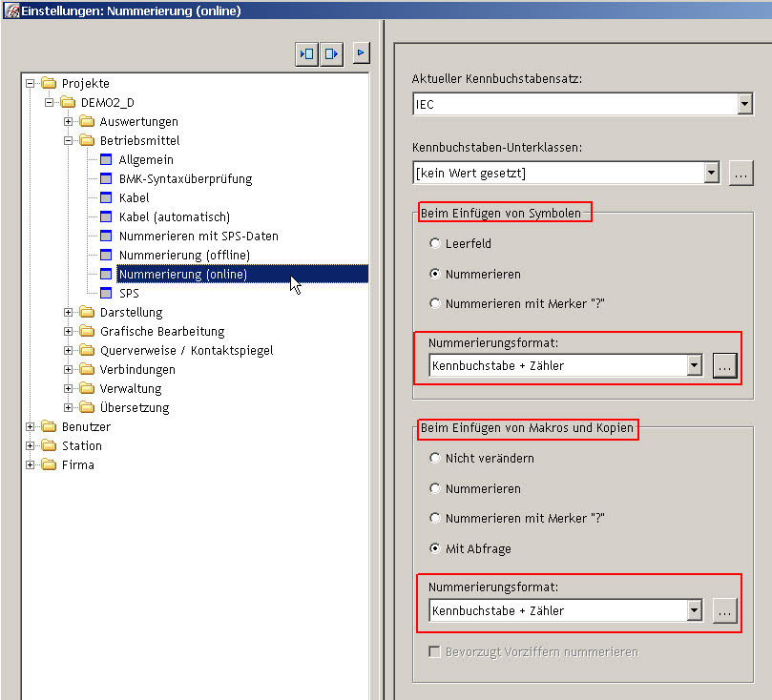Select BMK-Syntaxüberprüfung tree entry
The height and width of the screenshot is (700, 772).
(x=186, y=178)
